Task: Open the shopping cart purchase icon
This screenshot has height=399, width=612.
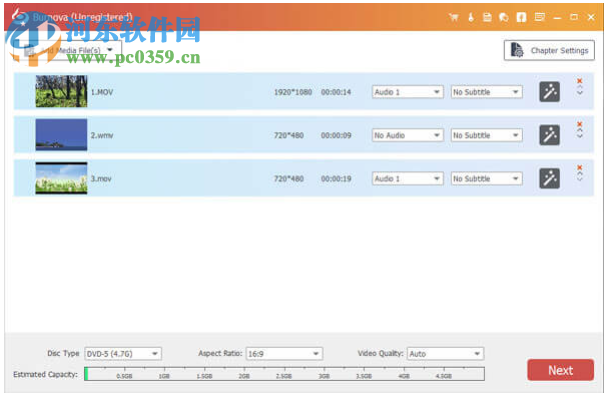Action: (453, 17)
